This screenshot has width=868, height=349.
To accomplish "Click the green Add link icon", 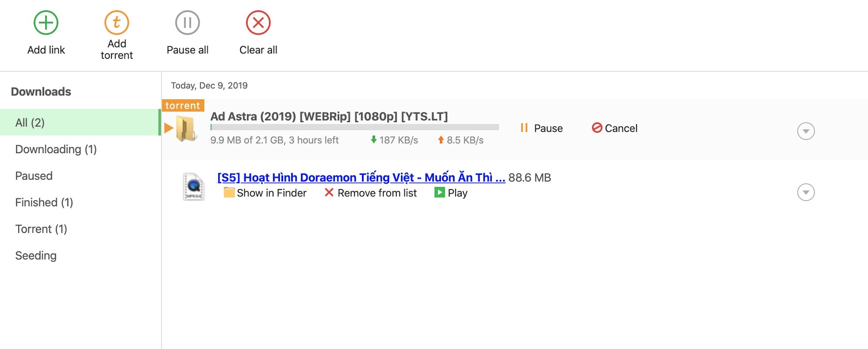I will 46,23.
